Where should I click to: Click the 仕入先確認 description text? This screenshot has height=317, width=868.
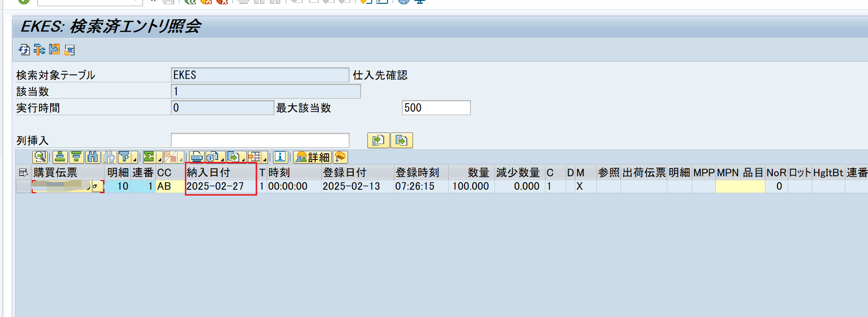click(x=380, y=75)
